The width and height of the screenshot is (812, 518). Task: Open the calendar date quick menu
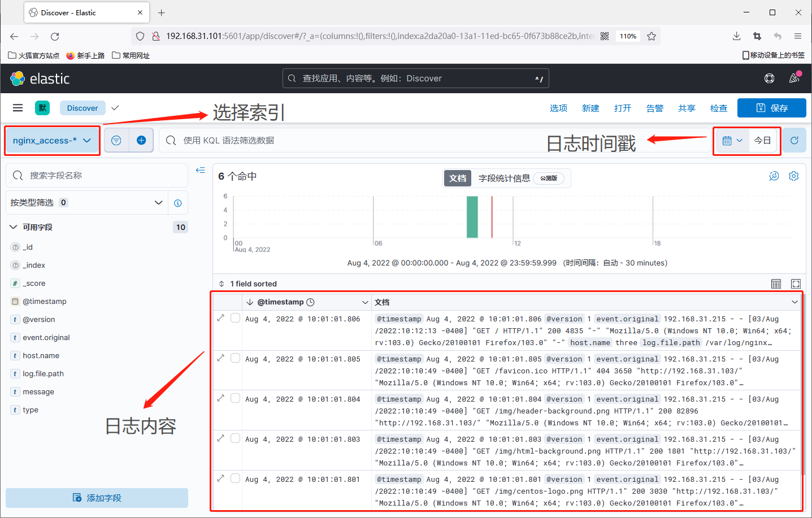tap(732, 141)
